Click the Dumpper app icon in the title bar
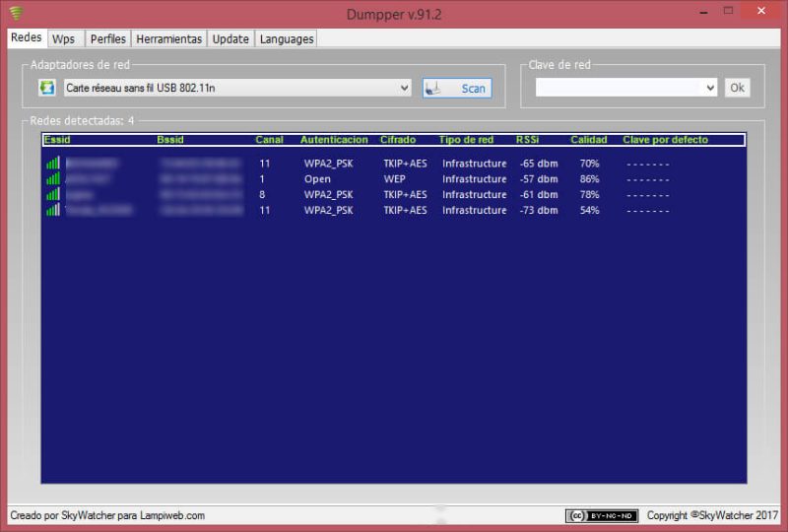The image size is (788, 532). tap(17, 12)
